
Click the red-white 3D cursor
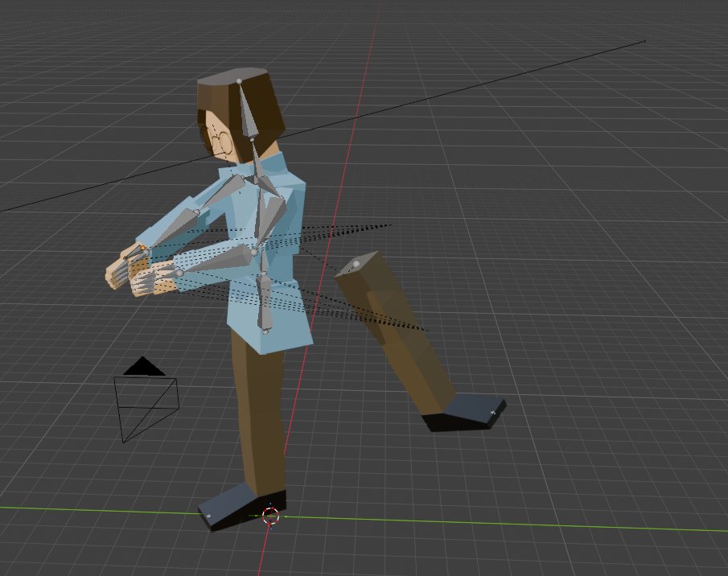point(270,515)
